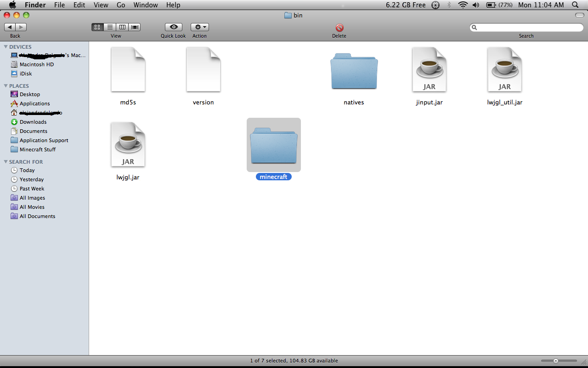Click the Bluetooth menu bar icon
This screenshot has width=588, height=368.
[449, 5]
